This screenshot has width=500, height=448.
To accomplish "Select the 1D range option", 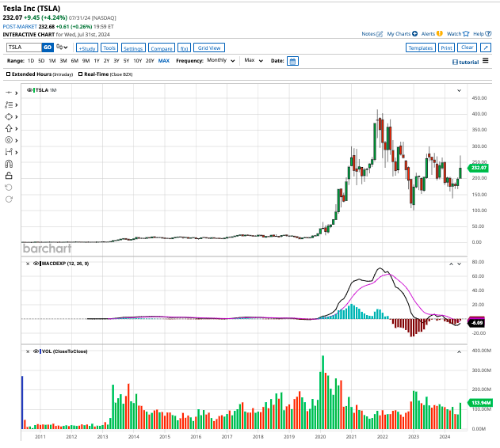I will (31, 61).
